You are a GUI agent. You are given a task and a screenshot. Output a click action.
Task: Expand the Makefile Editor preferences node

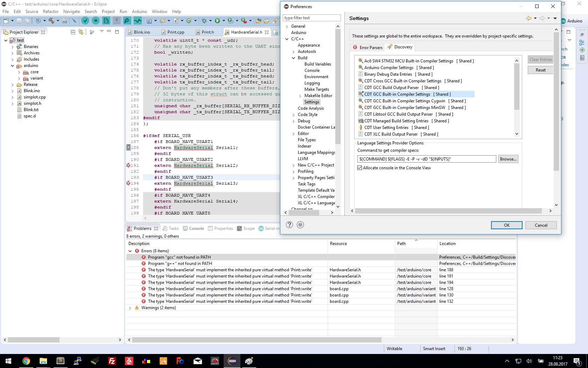[300, 96]
